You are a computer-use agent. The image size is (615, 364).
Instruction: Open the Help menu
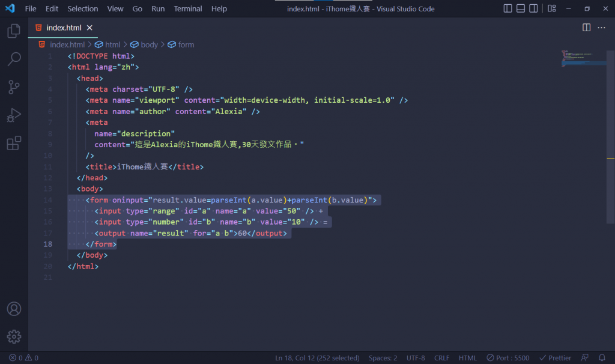point(219,8)
